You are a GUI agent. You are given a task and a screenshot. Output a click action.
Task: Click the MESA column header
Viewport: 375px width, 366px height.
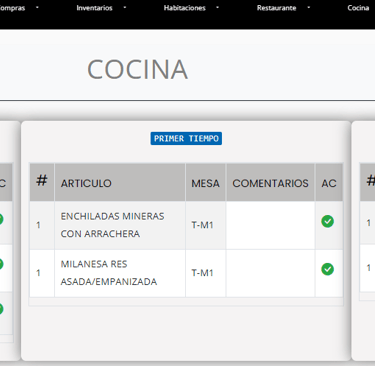coord(206,183)
